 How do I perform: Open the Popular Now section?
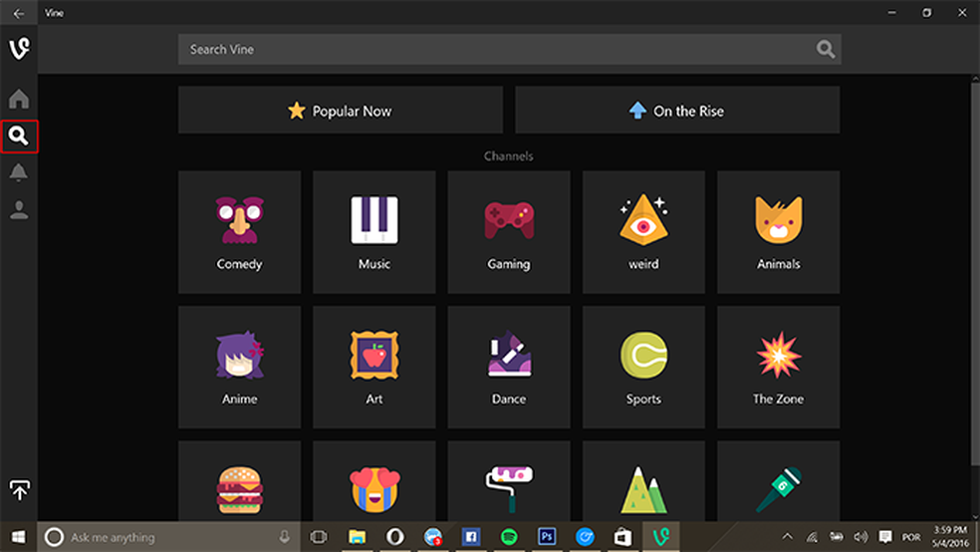point(341,110)
